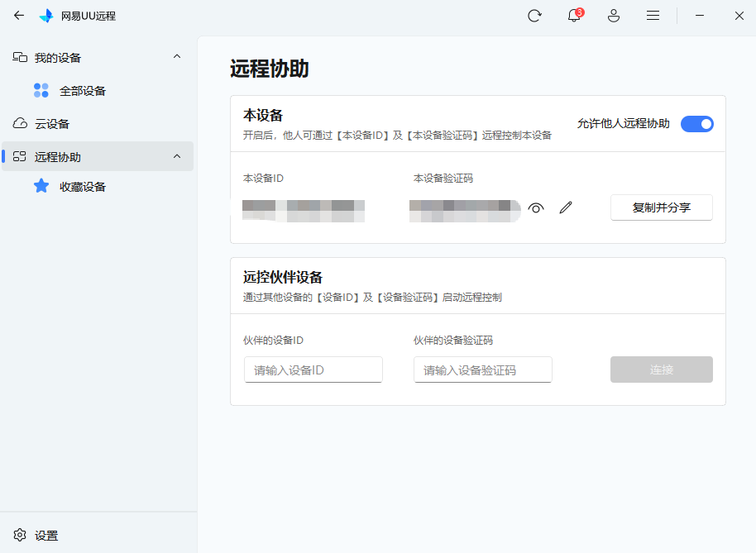Open the hamburger menu icon

click(x=653, y=16)
